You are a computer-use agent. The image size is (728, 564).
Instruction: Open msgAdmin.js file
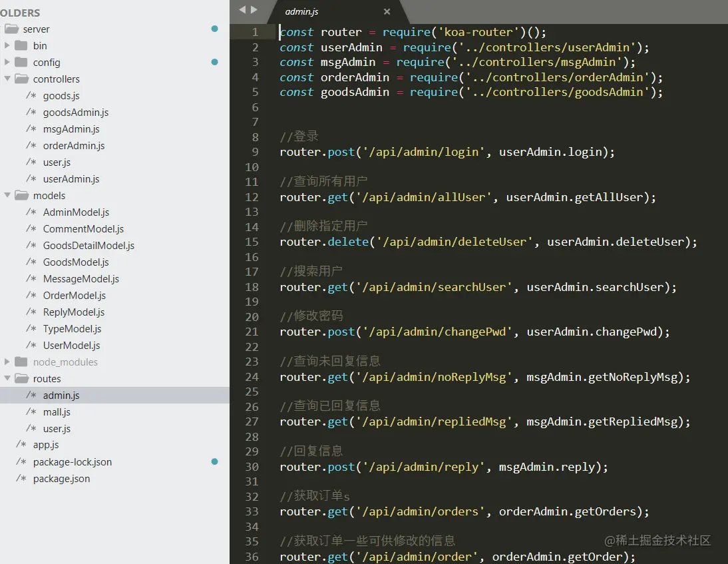[x=71, y=129]
